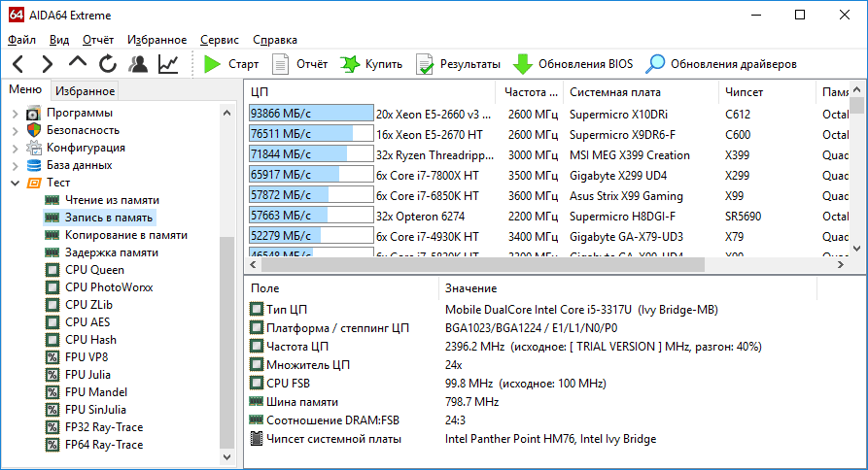The image size is (868, 470).
Task: Click the CPU Hash chip icon
Action: pyautogui.click(x=52, y=340)
